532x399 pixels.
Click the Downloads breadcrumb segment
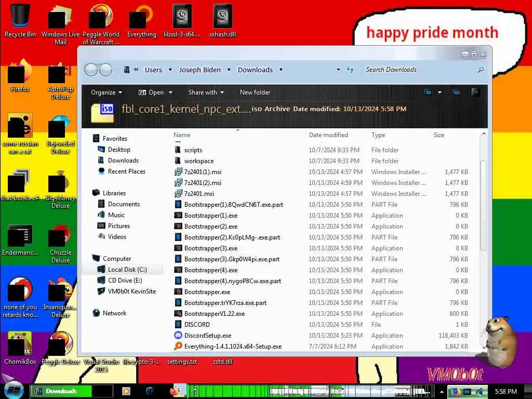255,70
